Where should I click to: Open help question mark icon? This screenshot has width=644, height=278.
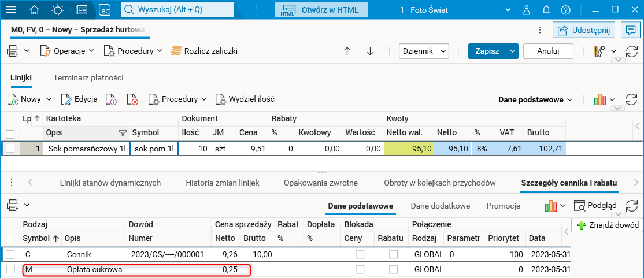click(566, 9)
